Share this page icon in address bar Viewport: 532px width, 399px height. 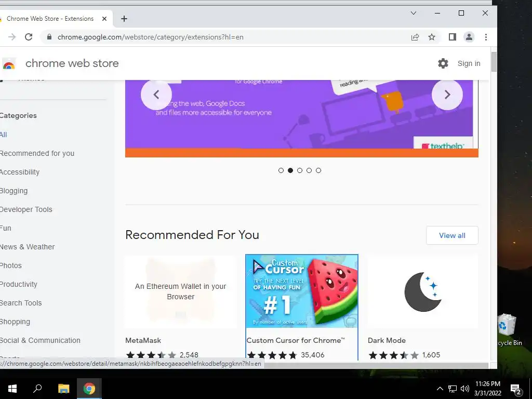pos(415,37)
